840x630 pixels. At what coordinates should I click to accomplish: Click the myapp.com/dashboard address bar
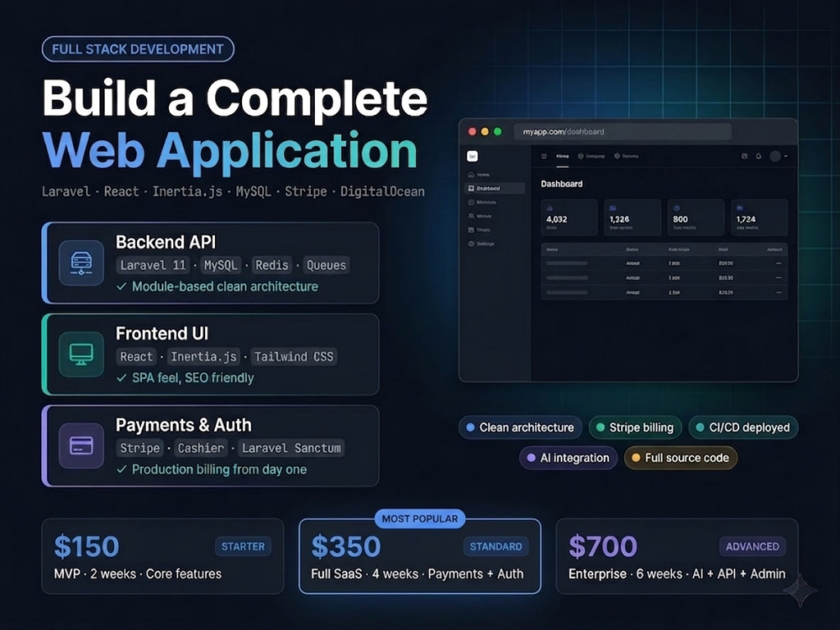(622, 132)
